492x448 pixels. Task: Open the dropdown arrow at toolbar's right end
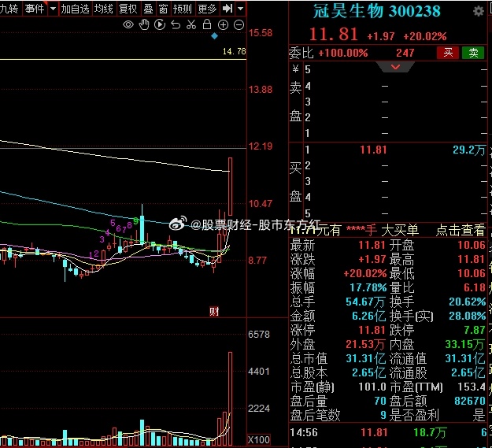[240, 9]
